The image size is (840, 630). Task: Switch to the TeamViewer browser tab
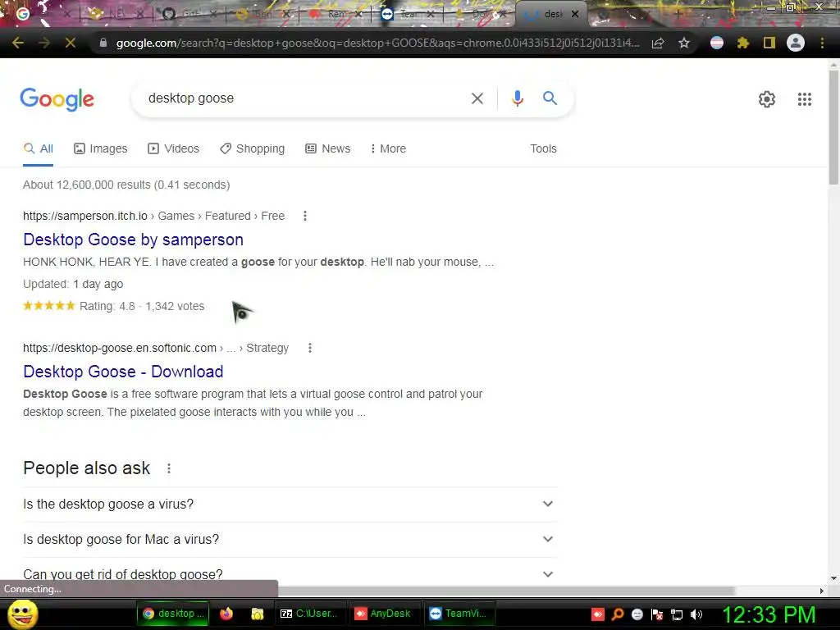pos(408,14)
